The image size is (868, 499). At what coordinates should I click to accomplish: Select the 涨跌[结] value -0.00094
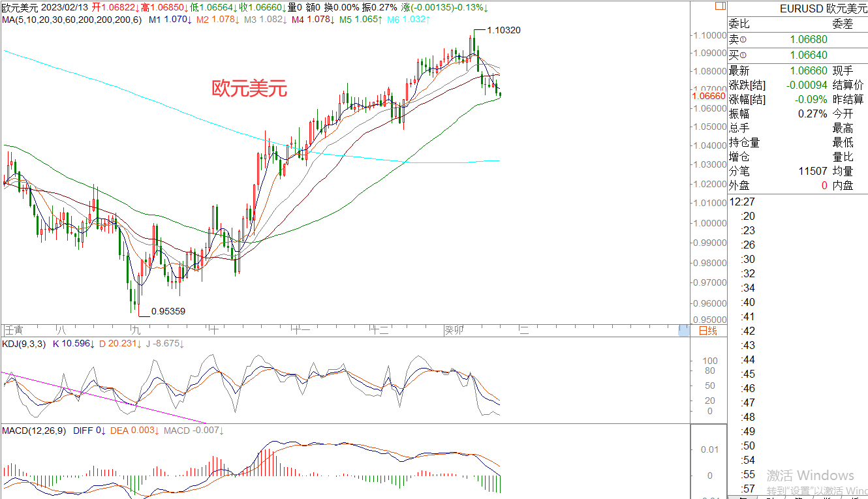pyautogui.click(x=806, y=85)
